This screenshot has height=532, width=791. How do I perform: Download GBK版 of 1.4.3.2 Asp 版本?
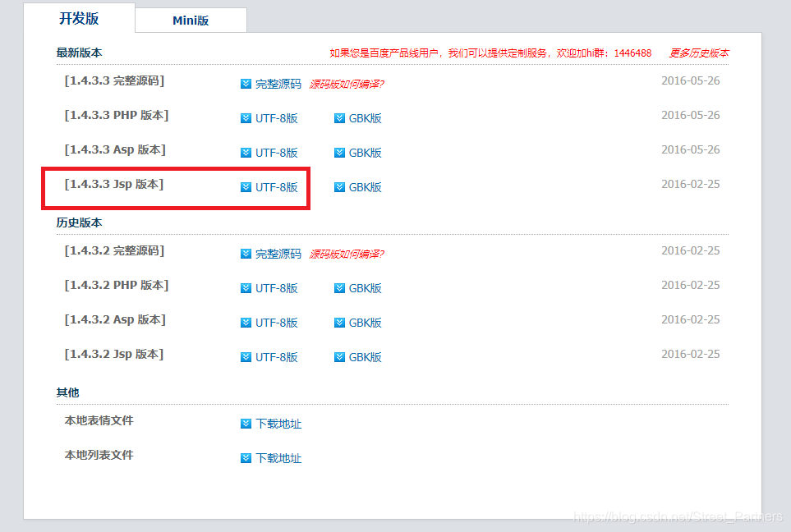pyautogui.click(x=366, y=322)
